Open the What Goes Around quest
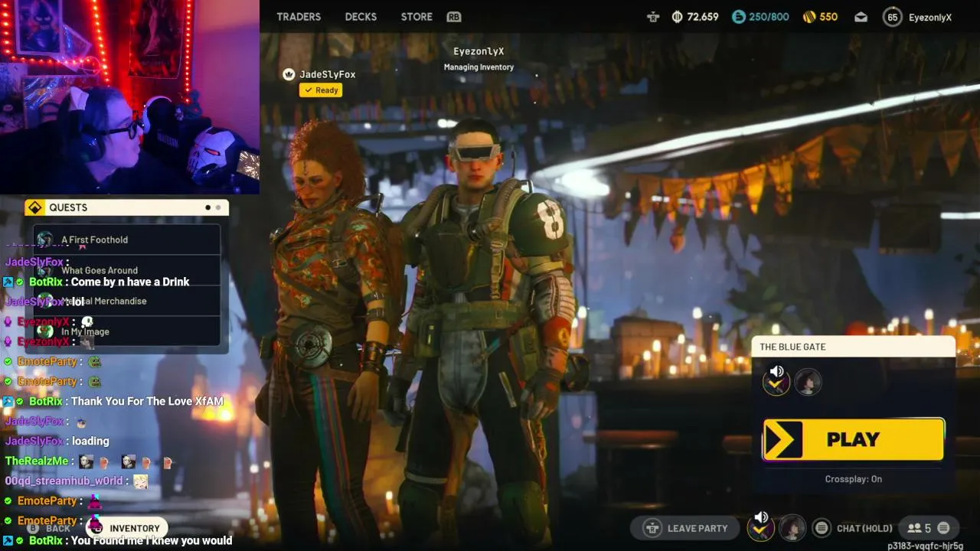The height and width of the screenshot is (551, 980). tap(127, 270)
